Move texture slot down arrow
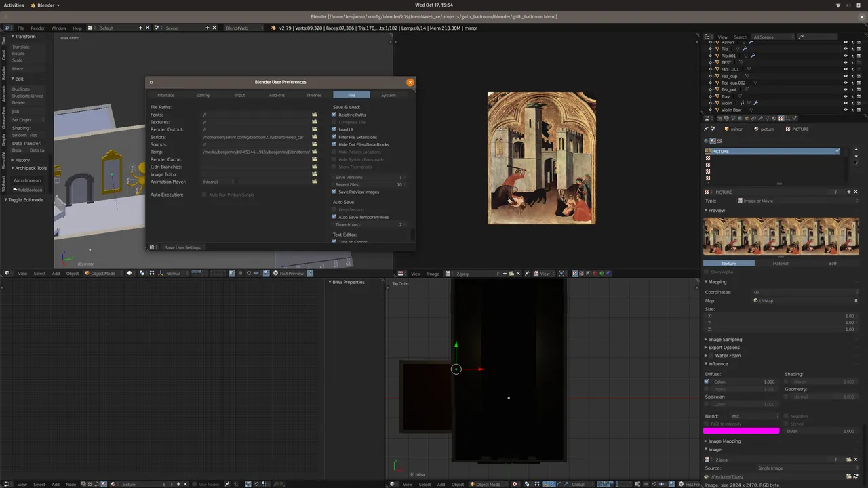The height and width of the screenshot is (488, 868). point(856,158)
